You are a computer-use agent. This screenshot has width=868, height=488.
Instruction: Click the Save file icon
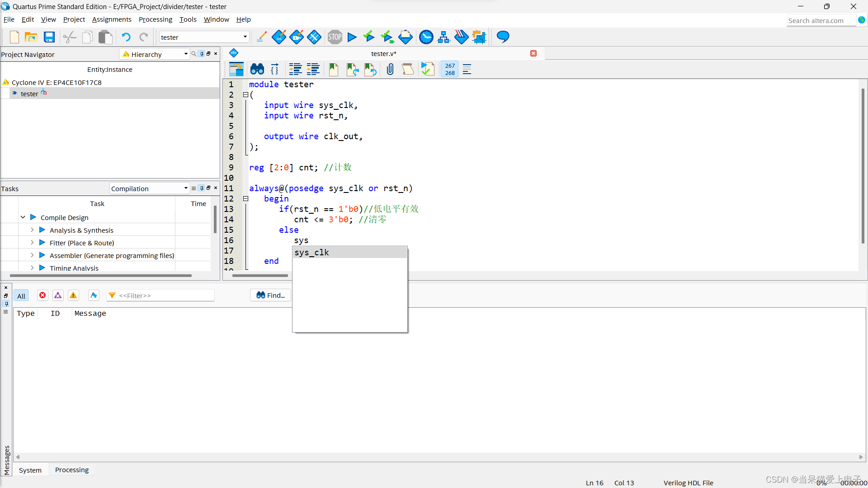[49, 37]
